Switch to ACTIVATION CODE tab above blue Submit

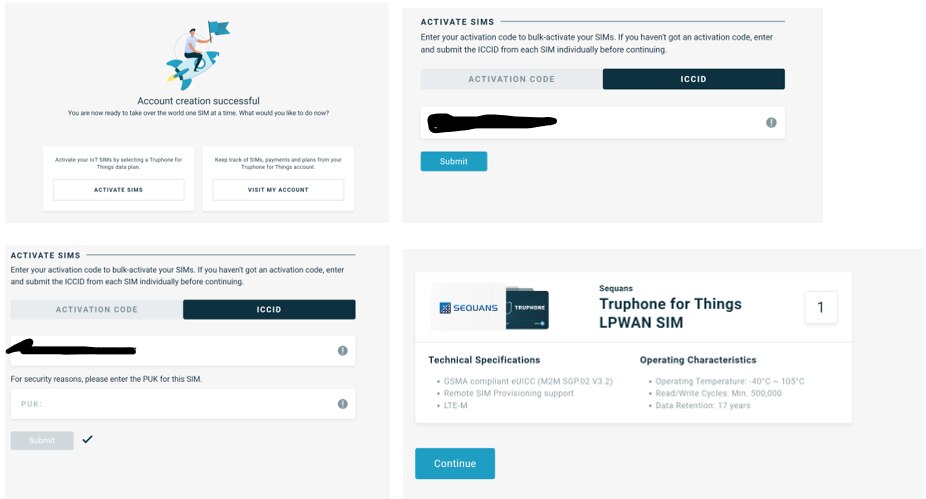(x=511, y=79)
